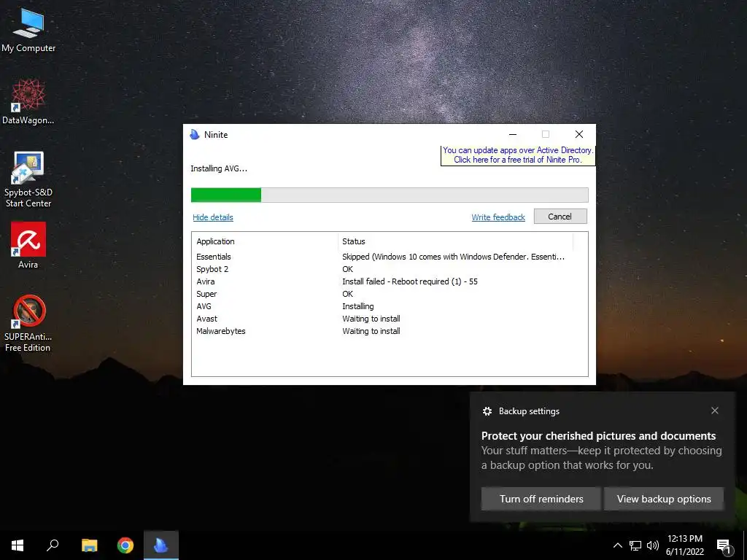Select SUPERAntiSpyware Free Edition shortcut
747x560 pixels.
point(28,323)
